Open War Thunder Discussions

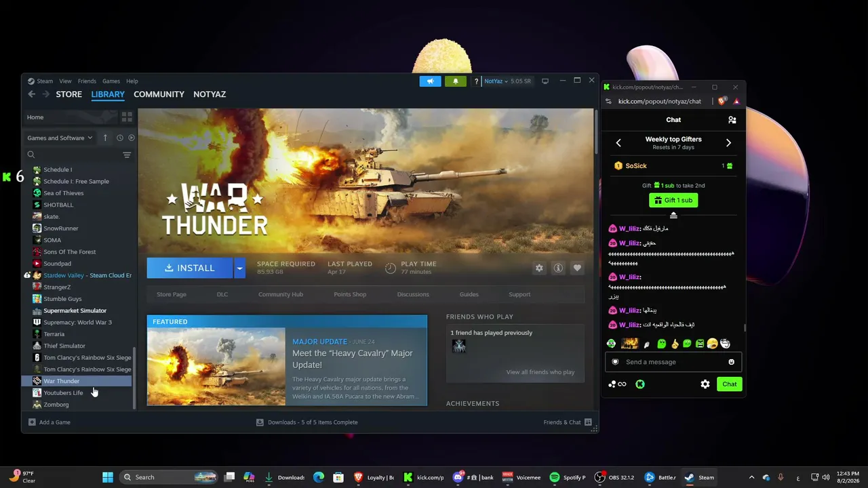413,294
